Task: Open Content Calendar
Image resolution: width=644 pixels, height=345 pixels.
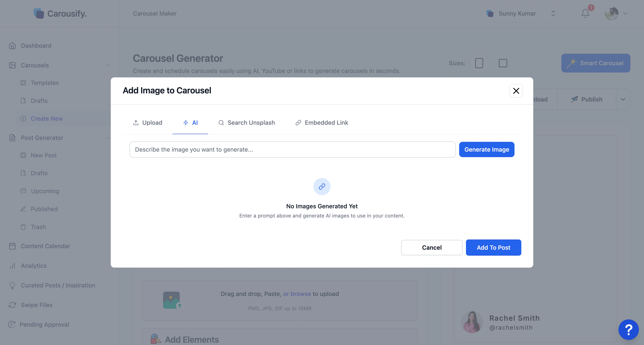Action: (x=46, y=246)
